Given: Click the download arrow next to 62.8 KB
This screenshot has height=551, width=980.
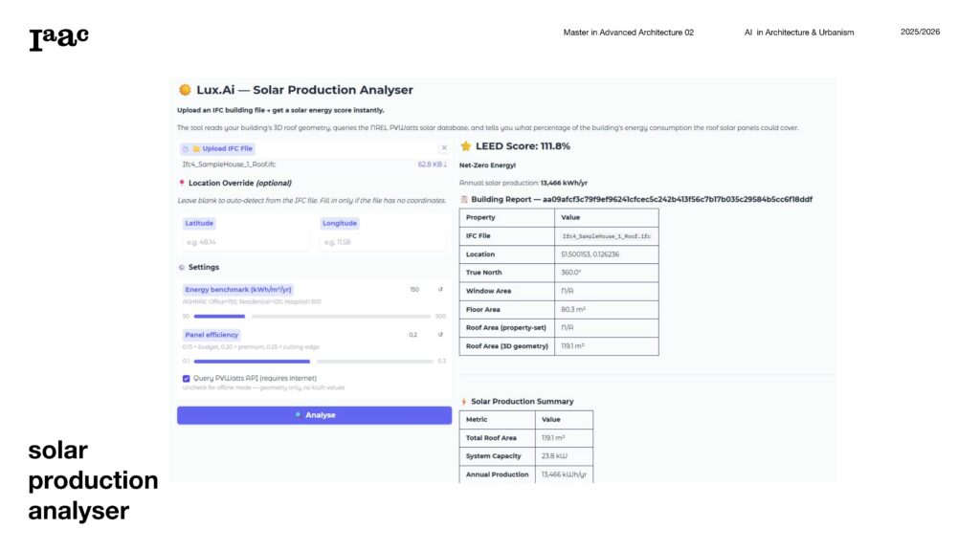Looking at the screenshot, I should point(445,165).
